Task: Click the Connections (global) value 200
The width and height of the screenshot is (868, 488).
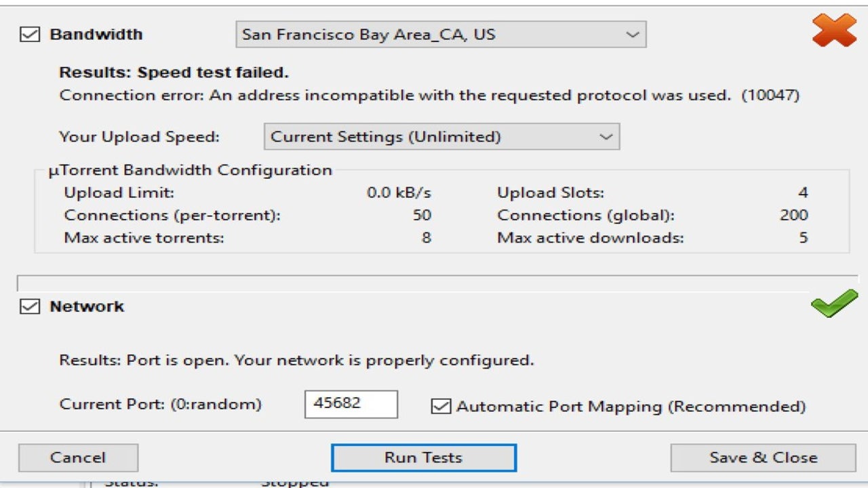Action: (793, 216)
